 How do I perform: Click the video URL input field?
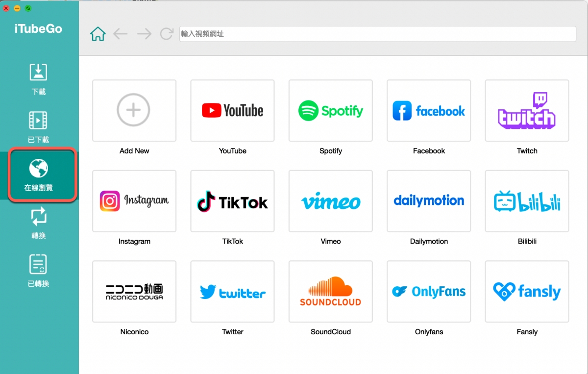click(377, 34)
